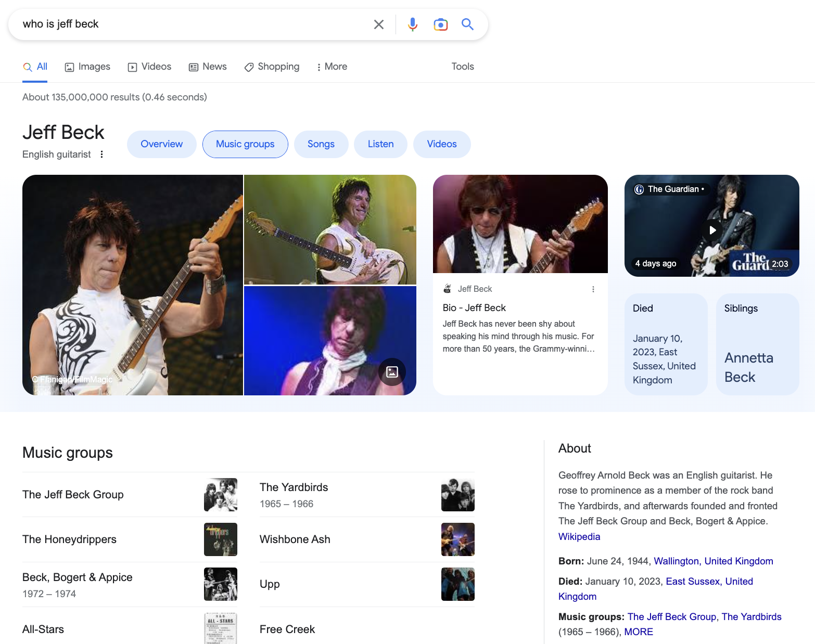815x644 pixels.
Task: Open the image gallery icon on photos
Action: 392,371
